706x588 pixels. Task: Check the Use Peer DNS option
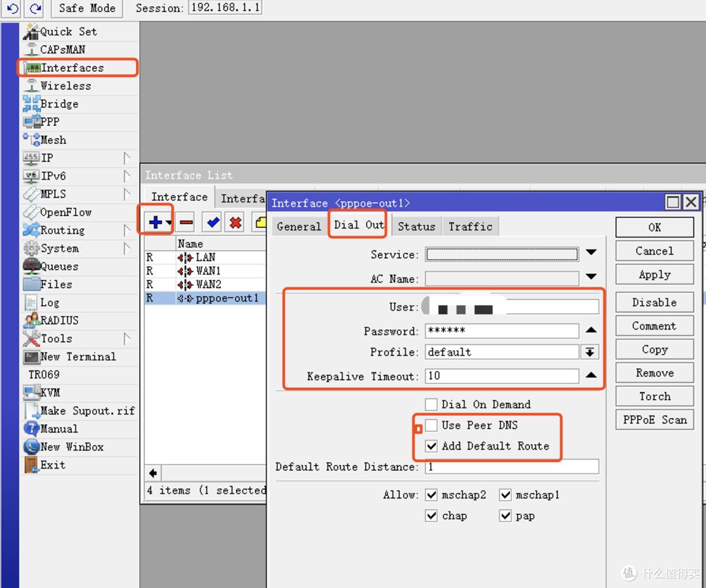click(431, 425)
